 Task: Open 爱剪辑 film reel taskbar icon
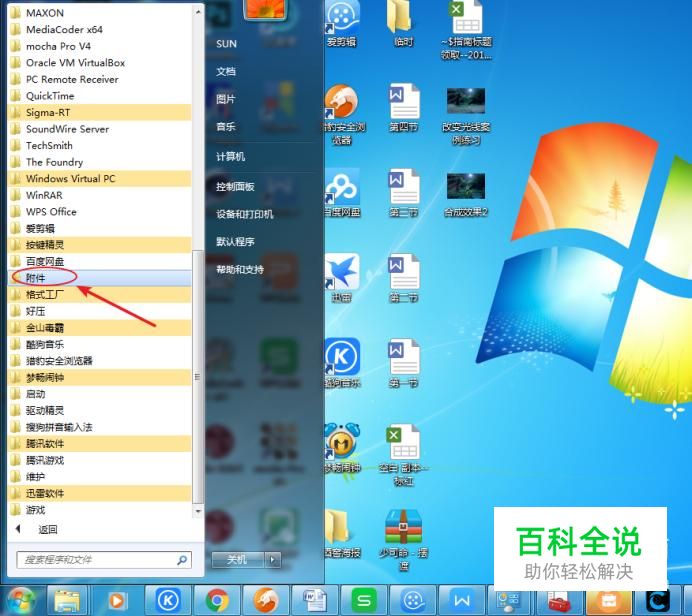(413, 601)
